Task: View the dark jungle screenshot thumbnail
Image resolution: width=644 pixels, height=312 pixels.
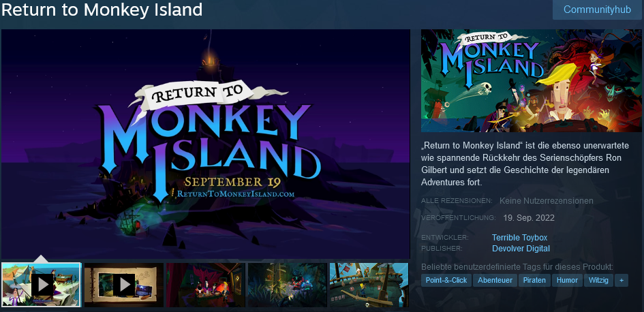Action: point(288,285)
